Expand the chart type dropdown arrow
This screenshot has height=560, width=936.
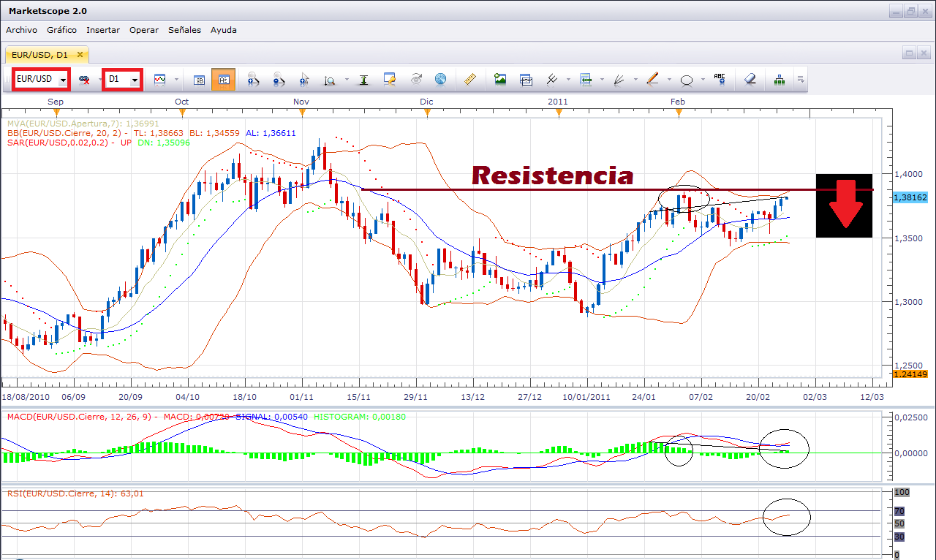pos(175,80)
